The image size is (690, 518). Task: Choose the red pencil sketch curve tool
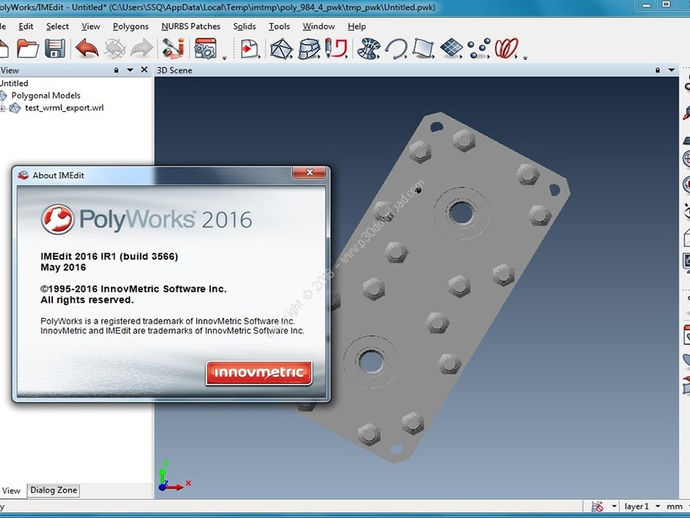click(x=337, y=48)
